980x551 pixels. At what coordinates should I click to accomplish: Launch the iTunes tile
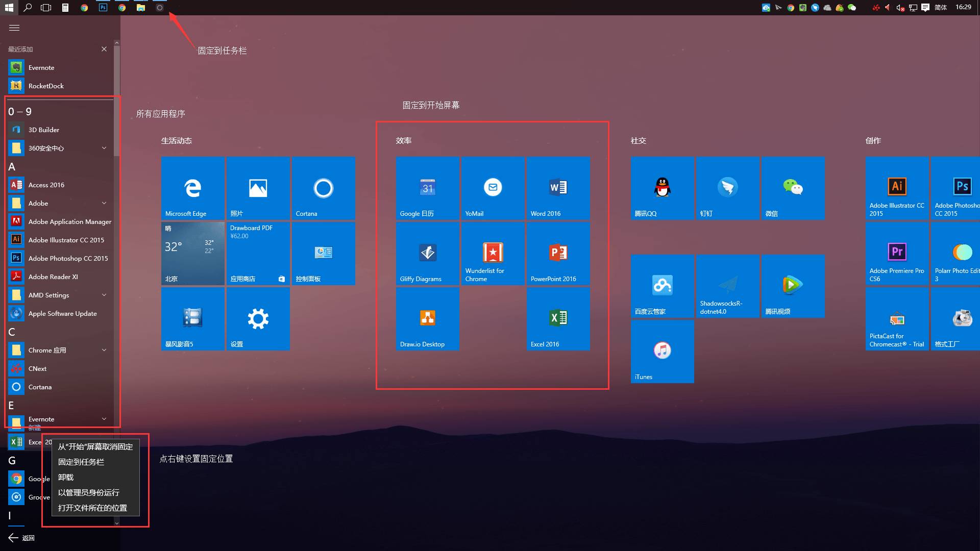pyautogui.click(x=662, y=351)
